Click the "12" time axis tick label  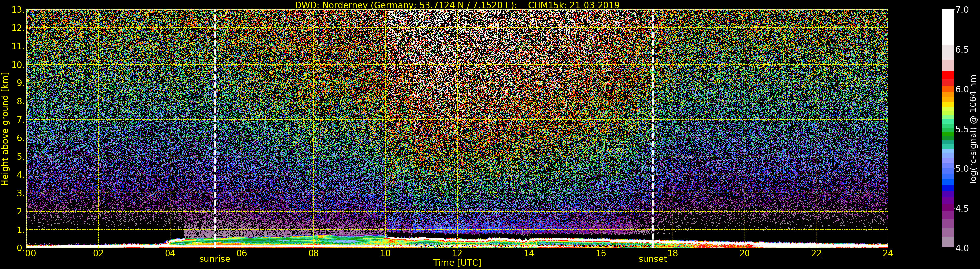(457, 253)
